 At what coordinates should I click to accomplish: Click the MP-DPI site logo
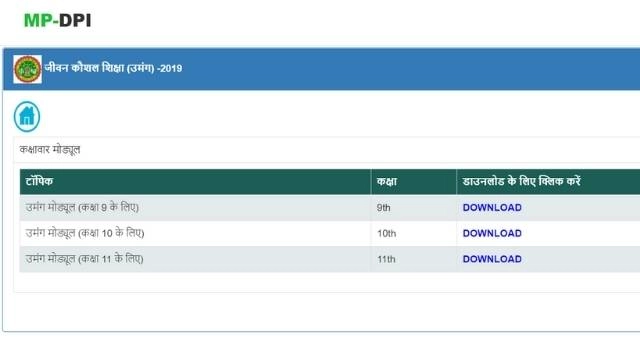pos(58,20)
